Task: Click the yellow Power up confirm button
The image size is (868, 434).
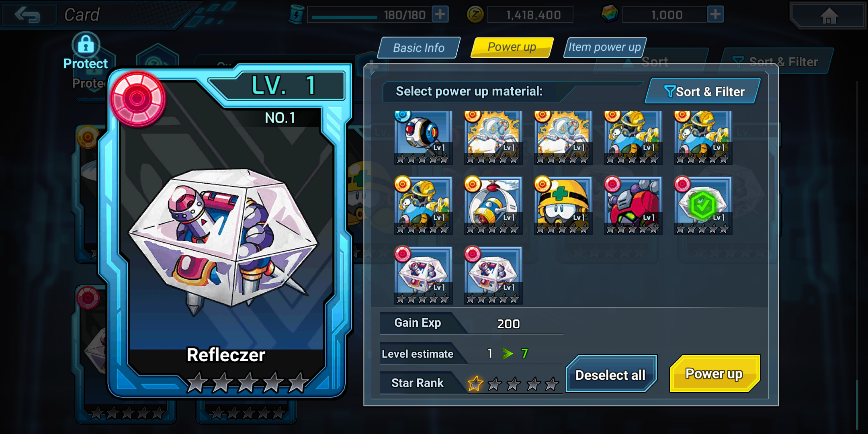Action: 714,374
